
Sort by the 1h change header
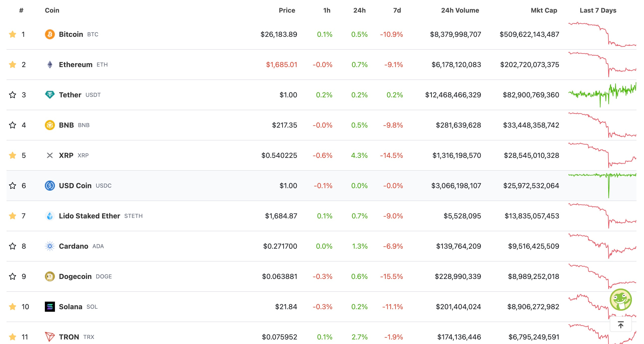[x=327, y=10]
